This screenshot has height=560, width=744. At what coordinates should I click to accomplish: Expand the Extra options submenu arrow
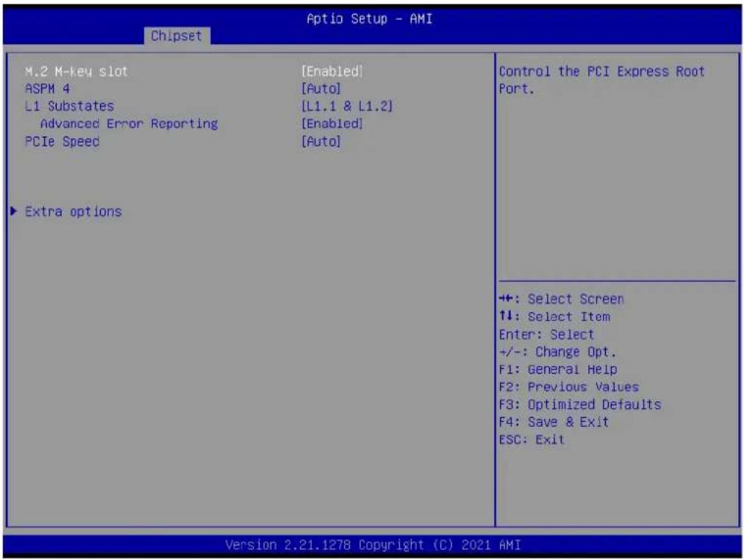pos(14,211)
